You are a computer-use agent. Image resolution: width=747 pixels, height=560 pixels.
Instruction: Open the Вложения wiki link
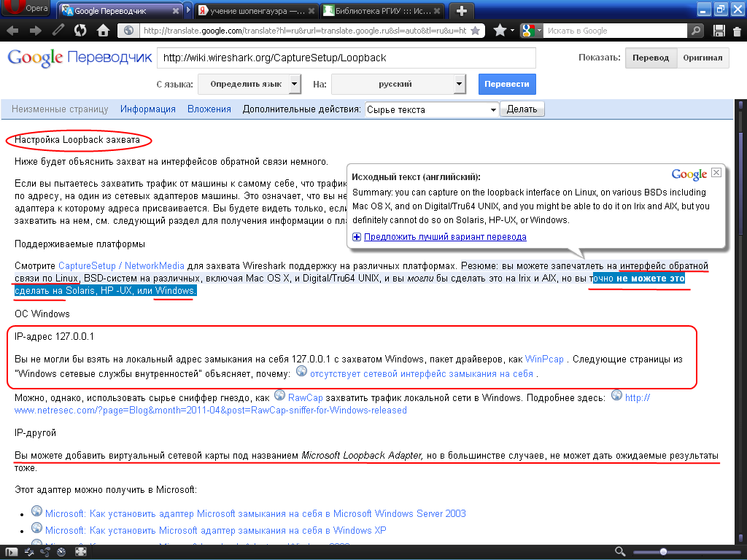[209, 109]
